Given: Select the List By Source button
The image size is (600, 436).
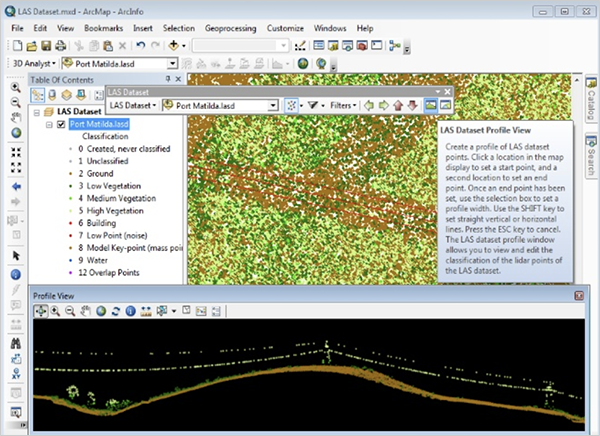Looking at the screenshot, I should [52, 95].
